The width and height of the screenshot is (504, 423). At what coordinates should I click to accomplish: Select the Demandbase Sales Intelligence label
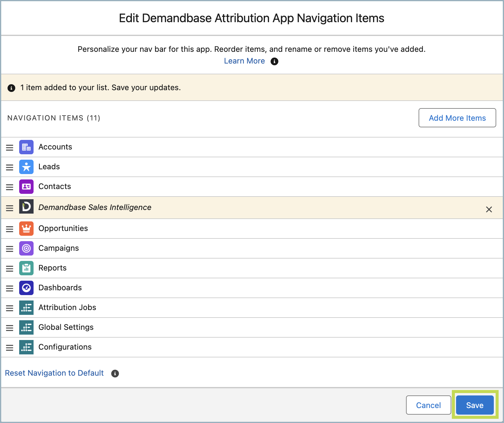[x=95, y=207]
